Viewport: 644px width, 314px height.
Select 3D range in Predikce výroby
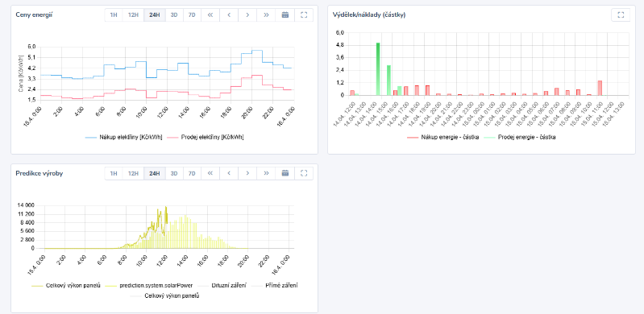[174, 173]
